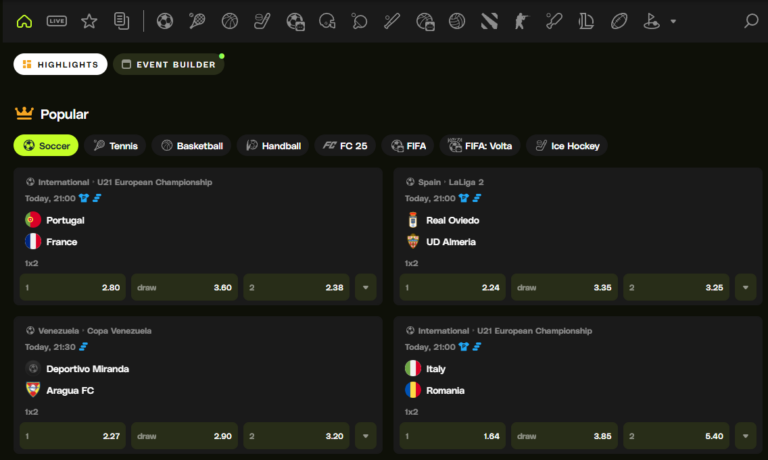This screenshot has height=460, width=768.
Task: Go to the Home page icon
Action: click(x=24, y=21)
